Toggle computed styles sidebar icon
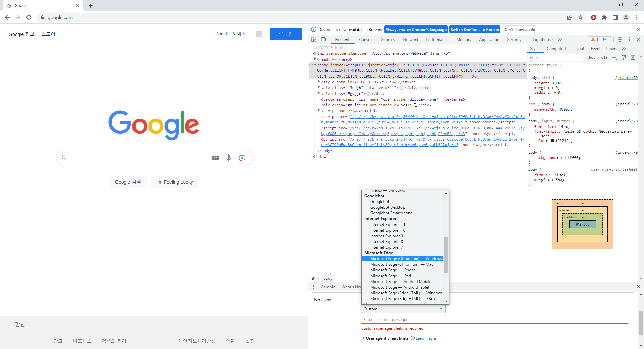 [633, 57]
